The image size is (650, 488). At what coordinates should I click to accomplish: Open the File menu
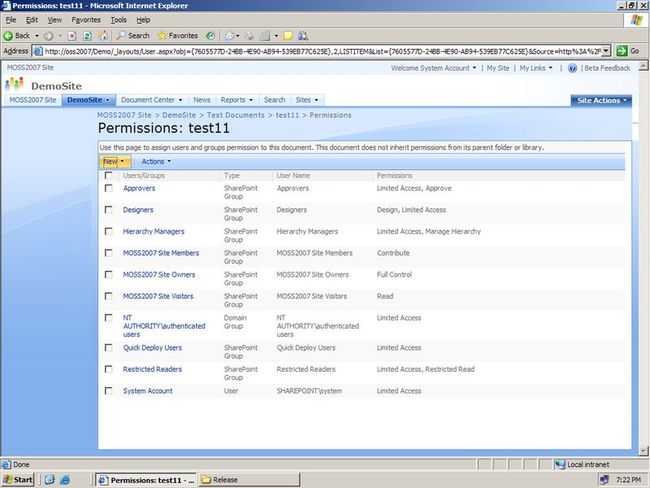tap(11, 20)
